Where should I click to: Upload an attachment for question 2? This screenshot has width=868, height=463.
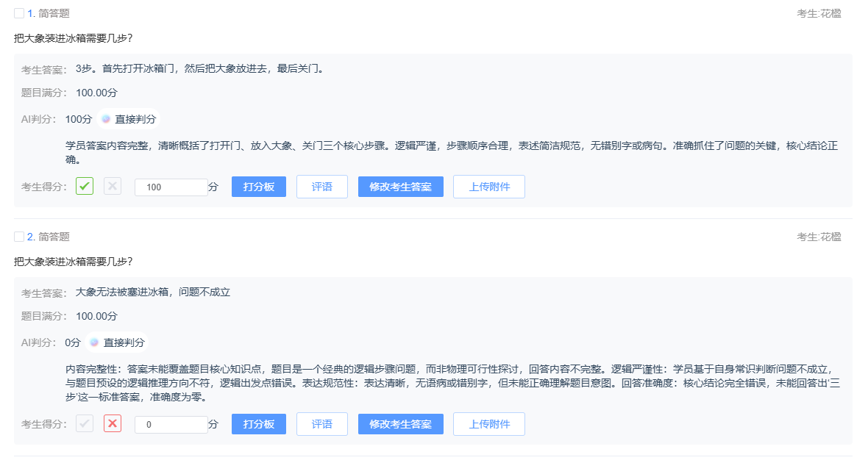[488, 423]
